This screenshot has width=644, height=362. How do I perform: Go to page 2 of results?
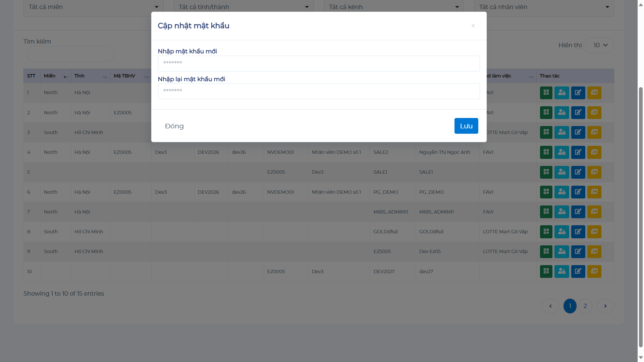585,306
